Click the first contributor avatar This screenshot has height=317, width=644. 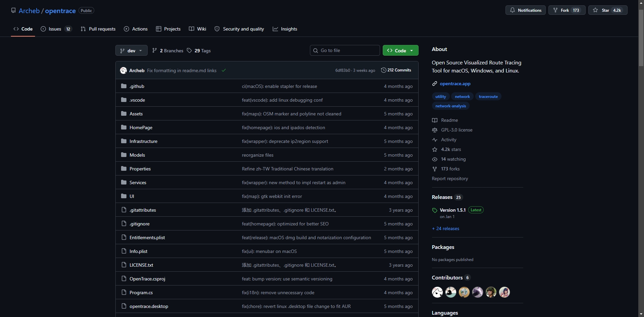(x=437, y=292)
